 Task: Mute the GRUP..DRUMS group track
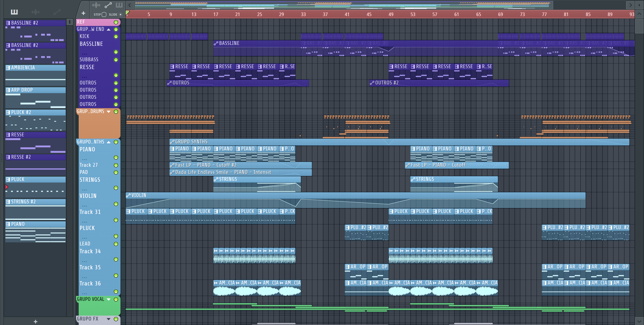tap(116, 112)
